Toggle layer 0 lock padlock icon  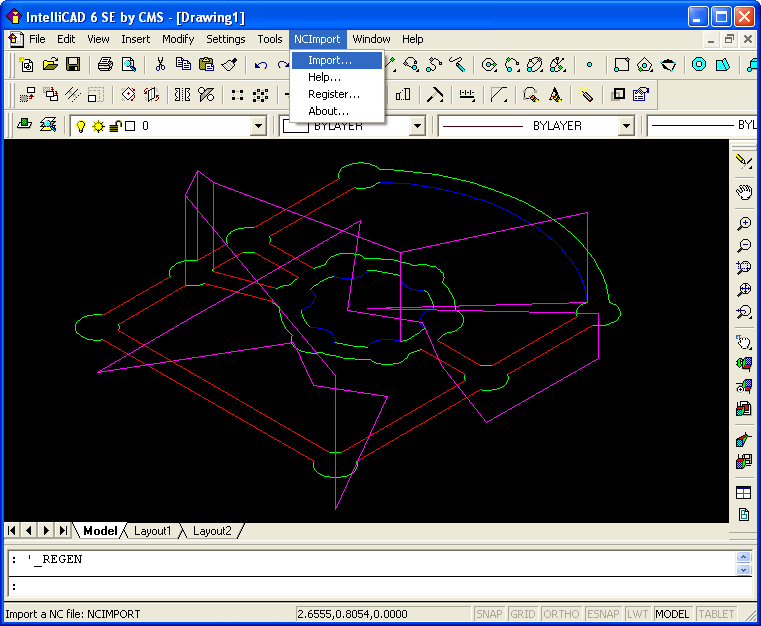(115, 127)
